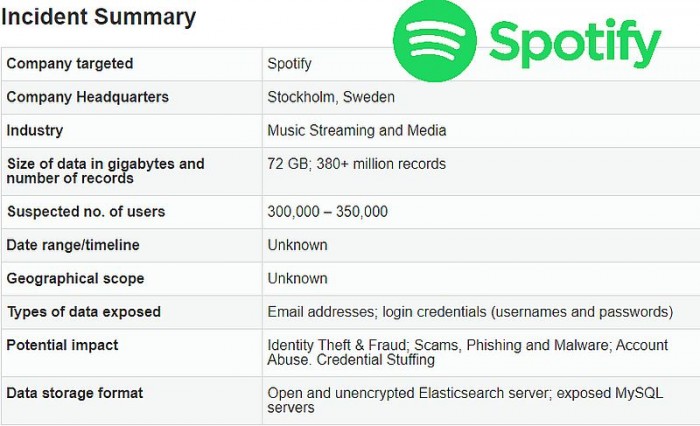Select the Potential impact row label
Viewport: 700px width, 426px height.
(x=63, y=345)
